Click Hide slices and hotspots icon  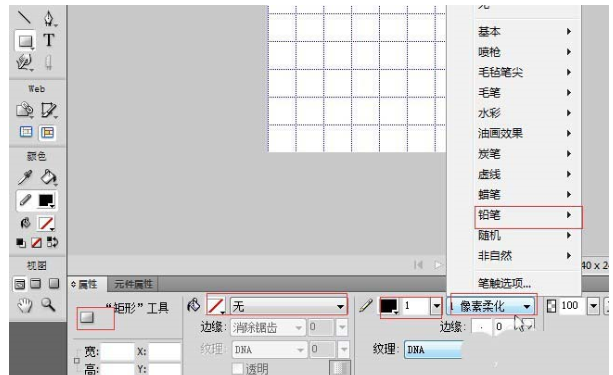pos(26,132)
